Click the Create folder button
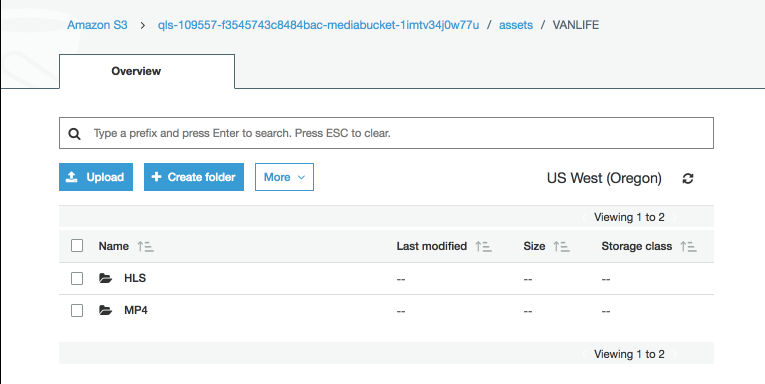The width and height of the screenshot is (765, 384). [194, 177]
